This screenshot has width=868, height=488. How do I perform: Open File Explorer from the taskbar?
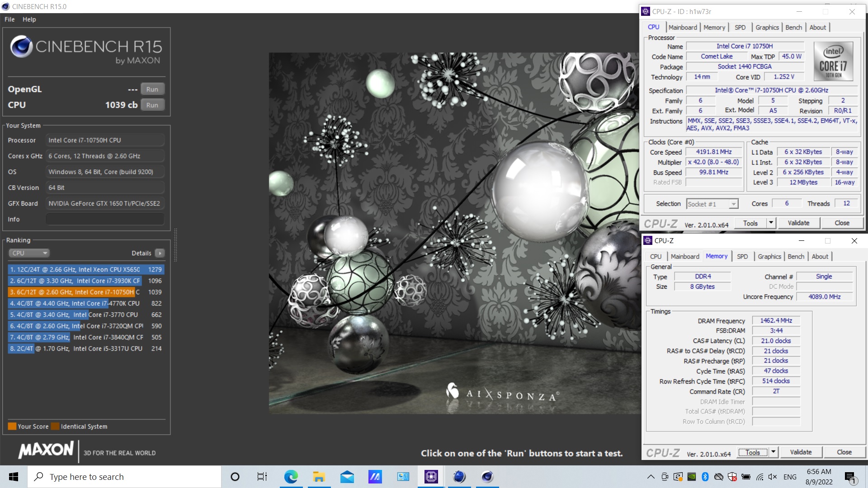pyautogui.click(x=319, y=477)
